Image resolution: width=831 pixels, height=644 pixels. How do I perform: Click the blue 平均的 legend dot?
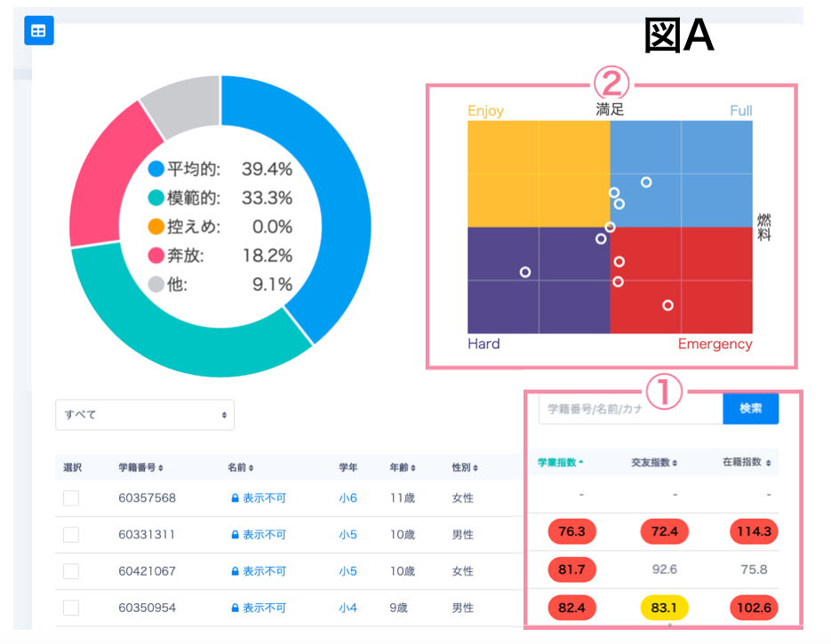[156, 169]
